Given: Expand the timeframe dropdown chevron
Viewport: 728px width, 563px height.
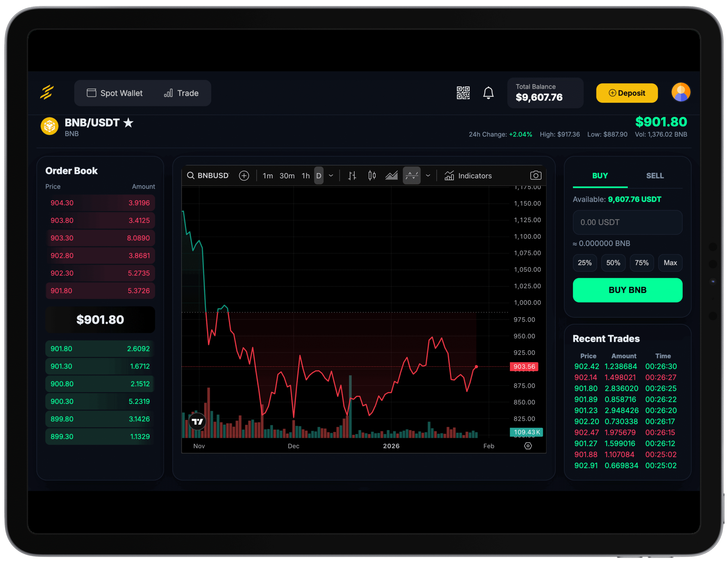Looking at the screenshot, I should (331, 176).
